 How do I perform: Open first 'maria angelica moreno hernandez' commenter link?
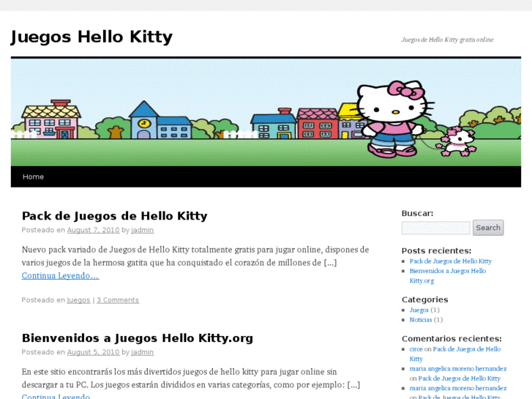click(x=458, y=369)
